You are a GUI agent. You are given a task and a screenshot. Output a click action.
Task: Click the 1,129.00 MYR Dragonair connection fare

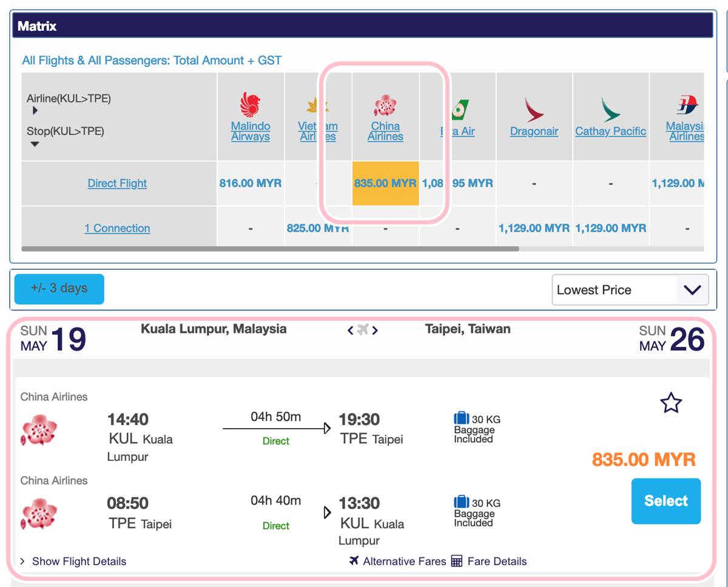pos(534,228)
